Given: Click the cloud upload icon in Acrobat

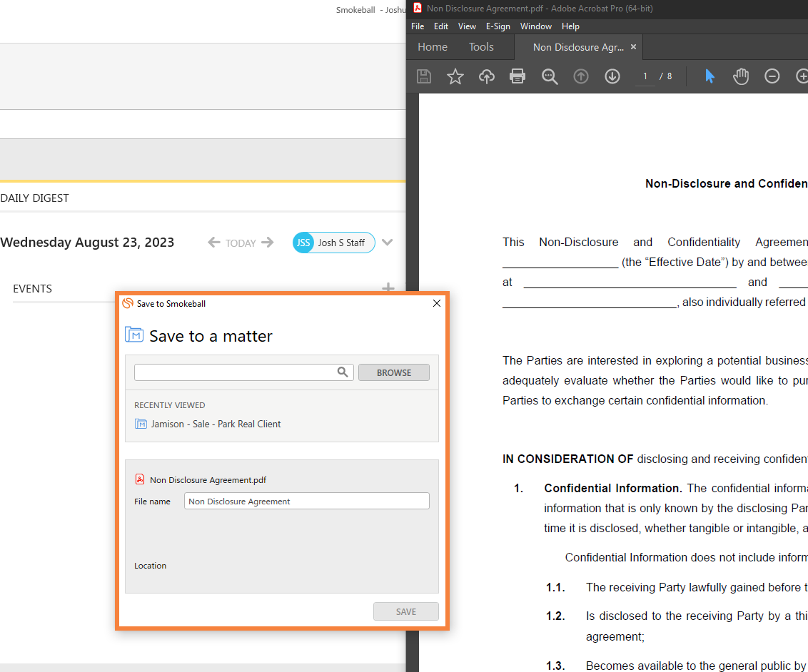Looking at the screenshot, I should click(487, 77).
